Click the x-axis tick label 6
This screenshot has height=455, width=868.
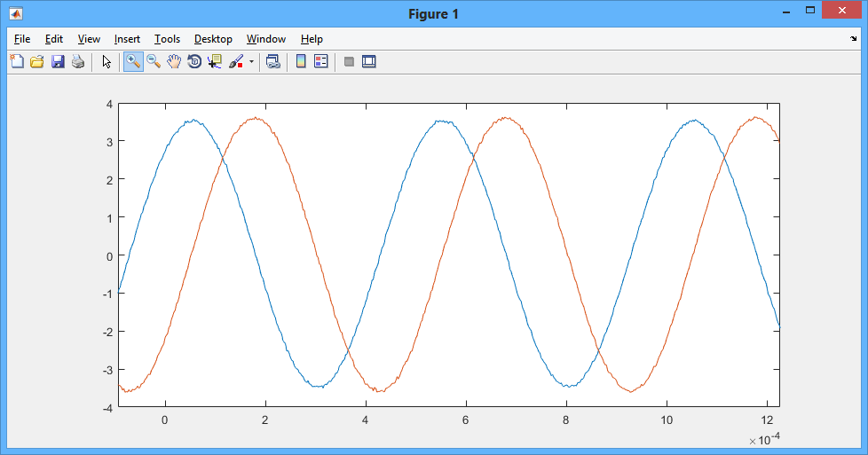click(466, 420)
